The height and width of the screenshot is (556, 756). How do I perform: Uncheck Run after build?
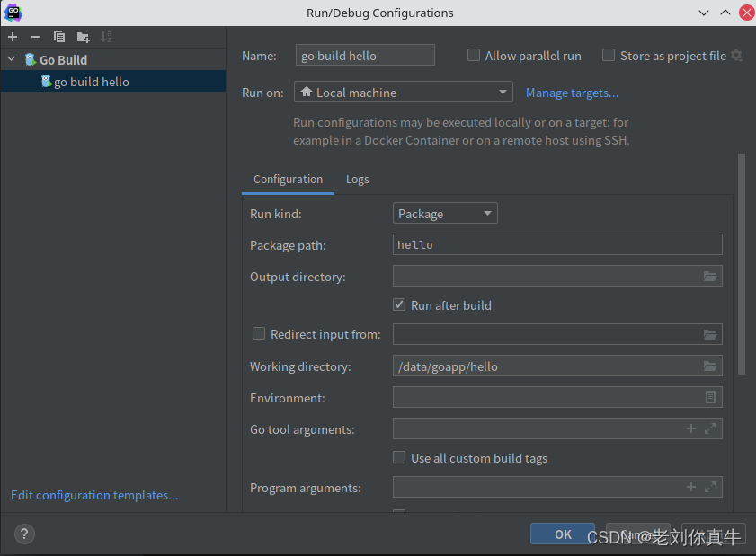(x=398, y=304)
